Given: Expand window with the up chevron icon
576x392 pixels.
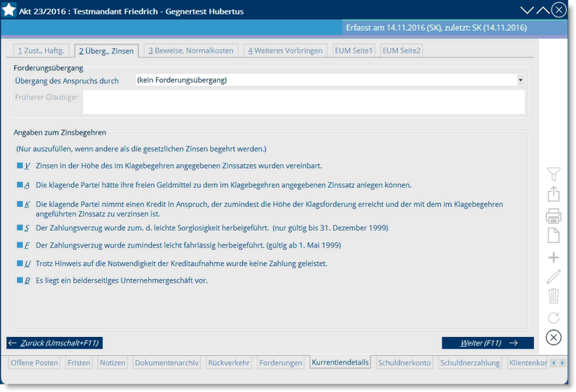Looking at the screenshot, I should pos(542,10).
